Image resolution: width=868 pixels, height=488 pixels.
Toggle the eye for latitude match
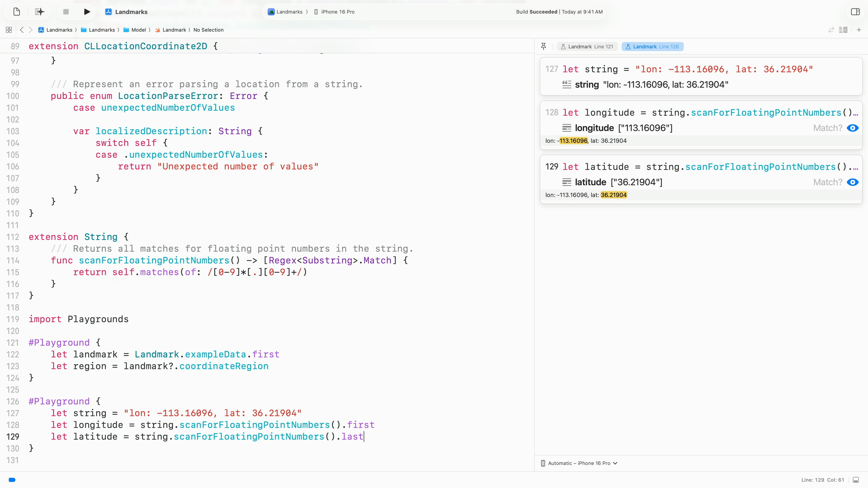(x=852, y=182)
